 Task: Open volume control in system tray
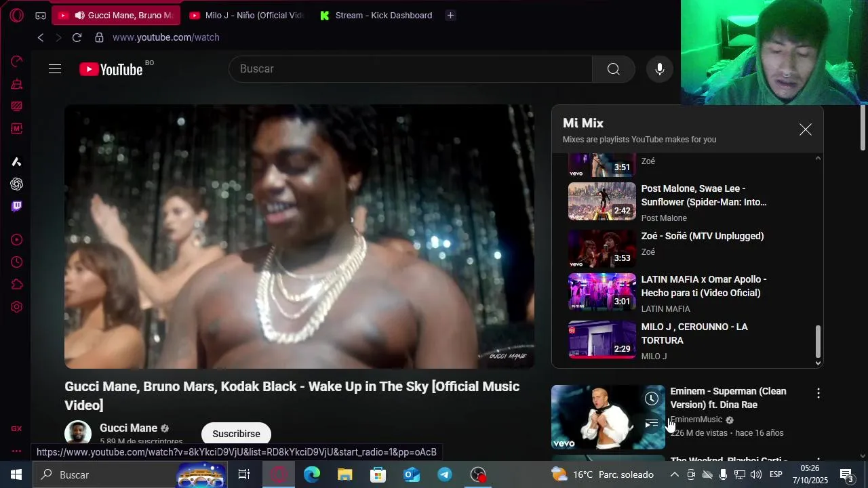pyautogui.click(x=756, y=474)
